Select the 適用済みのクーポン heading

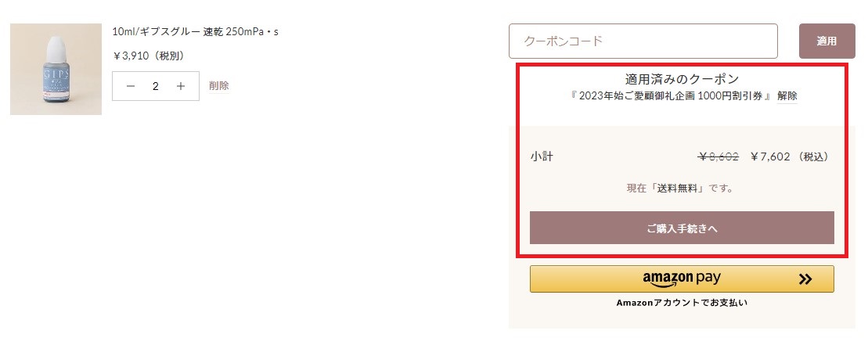682,79
